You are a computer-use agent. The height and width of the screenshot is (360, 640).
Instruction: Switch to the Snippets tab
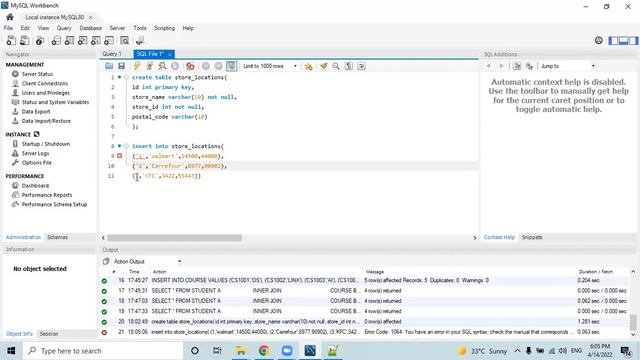coord(532,237)
